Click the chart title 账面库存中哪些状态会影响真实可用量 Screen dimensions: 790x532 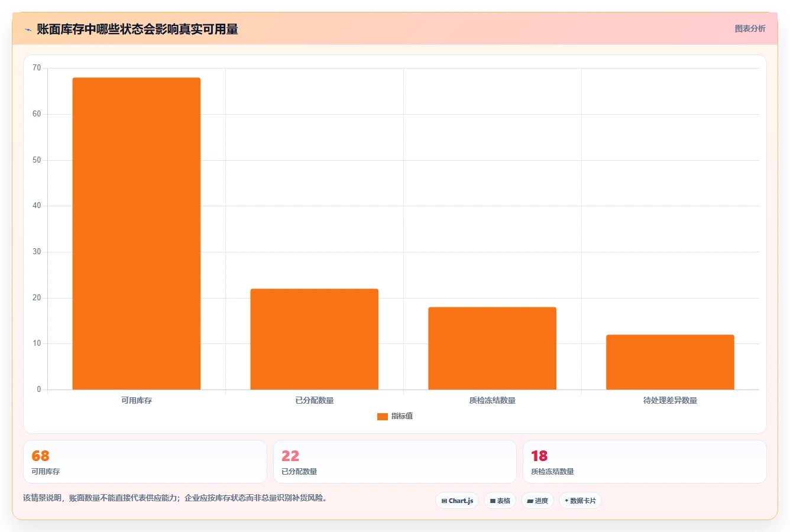(137, 29)
